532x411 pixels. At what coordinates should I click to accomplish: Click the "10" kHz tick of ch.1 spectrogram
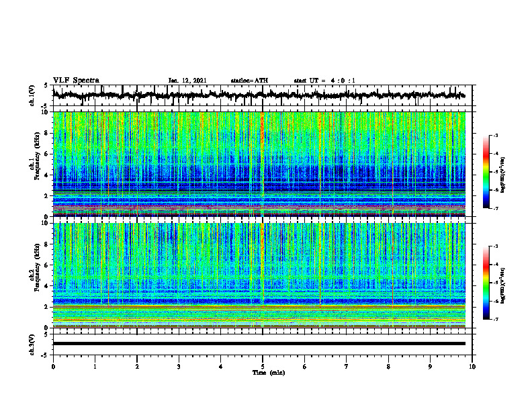click(45, 112)
